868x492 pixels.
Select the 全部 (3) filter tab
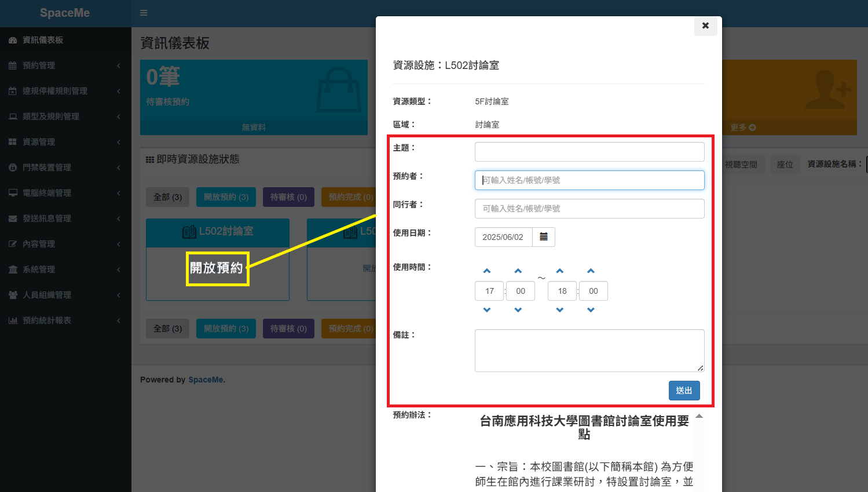[167, 197]
